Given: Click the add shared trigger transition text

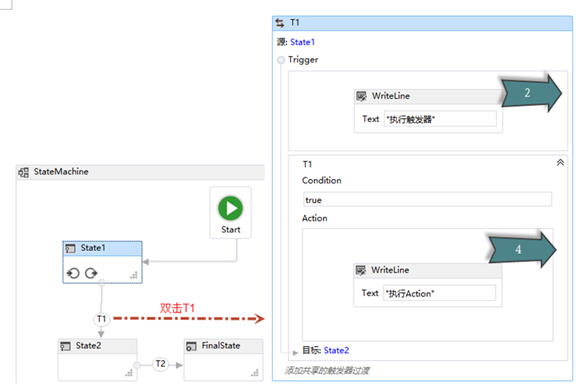Looking at the screenshot, I should (x=327, y=370).
